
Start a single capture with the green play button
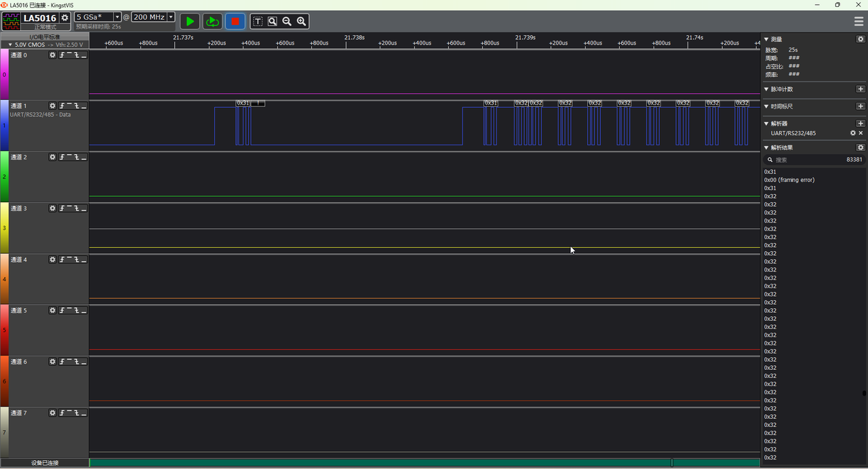pyautogui.click(x=190, y=21)
